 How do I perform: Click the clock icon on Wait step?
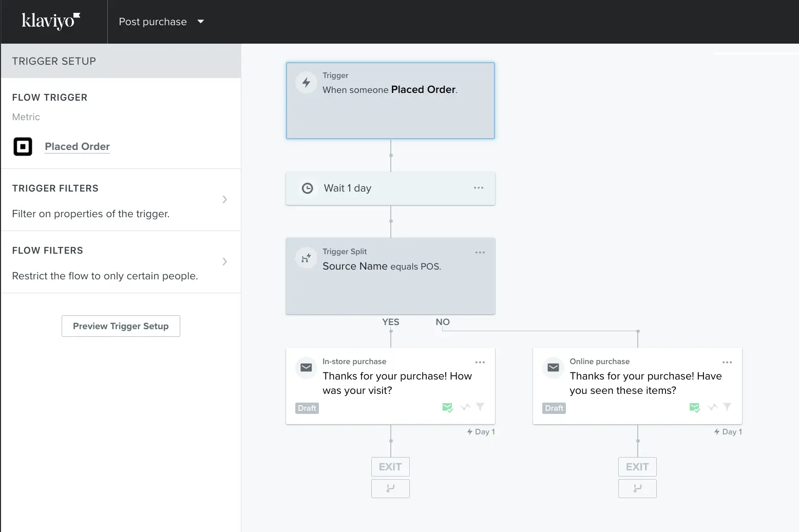click(307, 188)
